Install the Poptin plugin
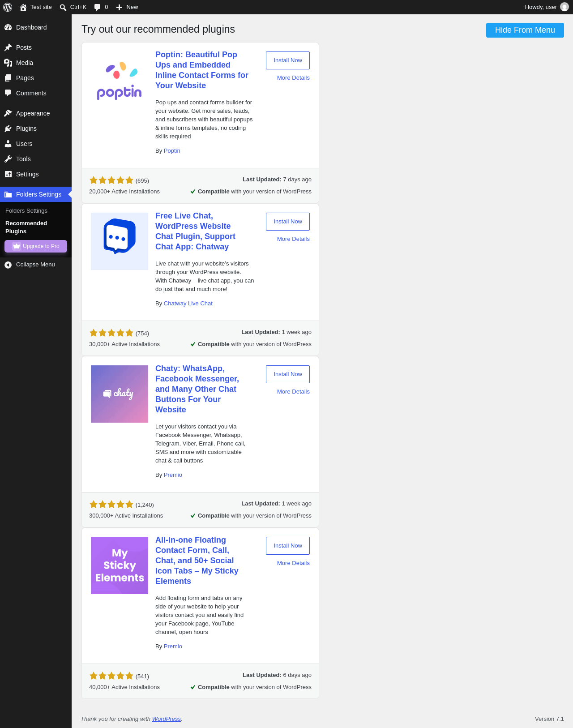The height and width of the screenshot is (728, 573). pyautogui.click(x=288, y=60)
